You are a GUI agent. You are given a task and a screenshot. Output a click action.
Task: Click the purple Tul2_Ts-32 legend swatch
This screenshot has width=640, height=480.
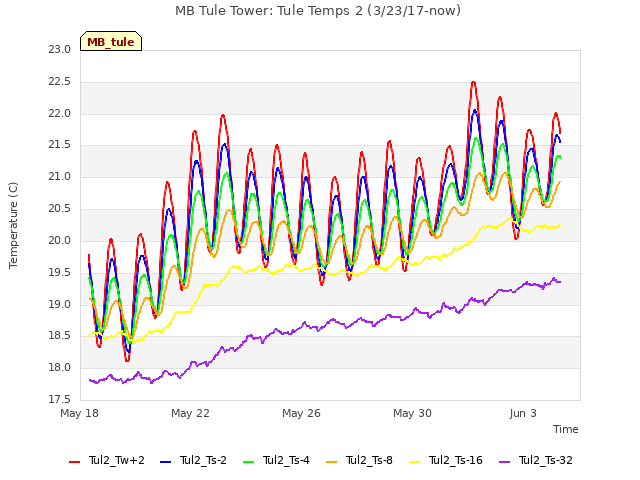tap(504, 461)
